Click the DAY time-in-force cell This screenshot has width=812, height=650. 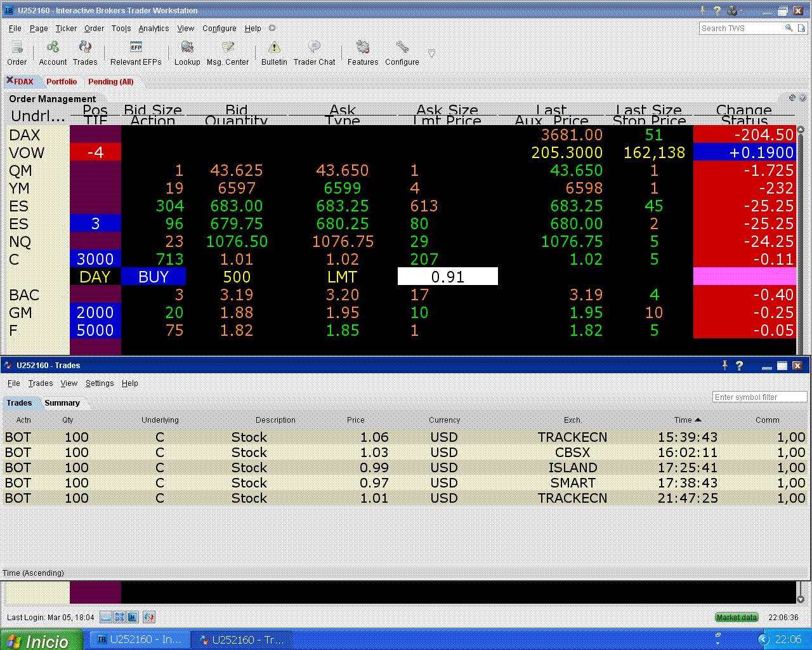click(95, 277)
